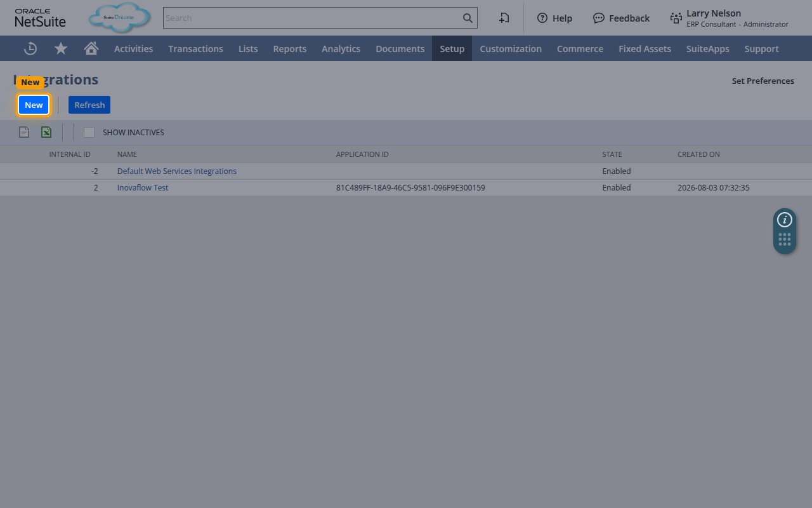Sort by Created On column header
The image size is (812, 508).
coord(698,154)
